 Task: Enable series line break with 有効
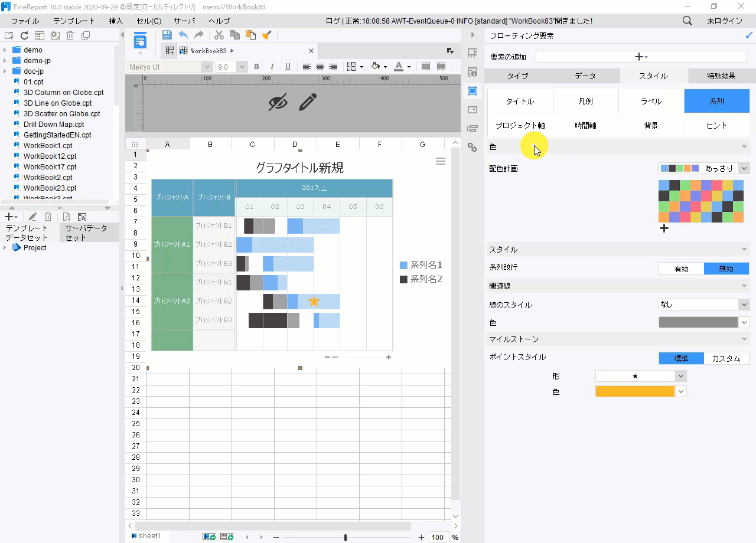click(x=682, y=269)
